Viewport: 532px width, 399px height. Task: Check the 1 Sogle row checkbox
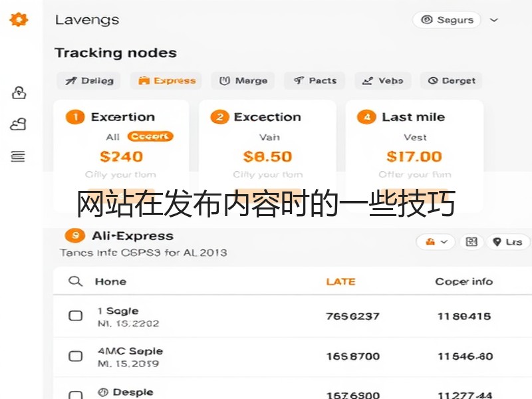click(x=75, y=316)
